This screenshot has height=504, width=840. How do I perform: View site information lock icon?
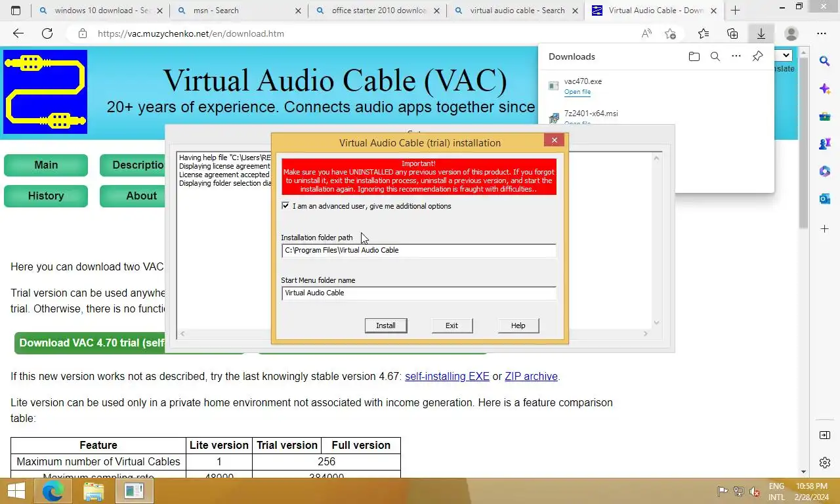click(x=82, y=33)
